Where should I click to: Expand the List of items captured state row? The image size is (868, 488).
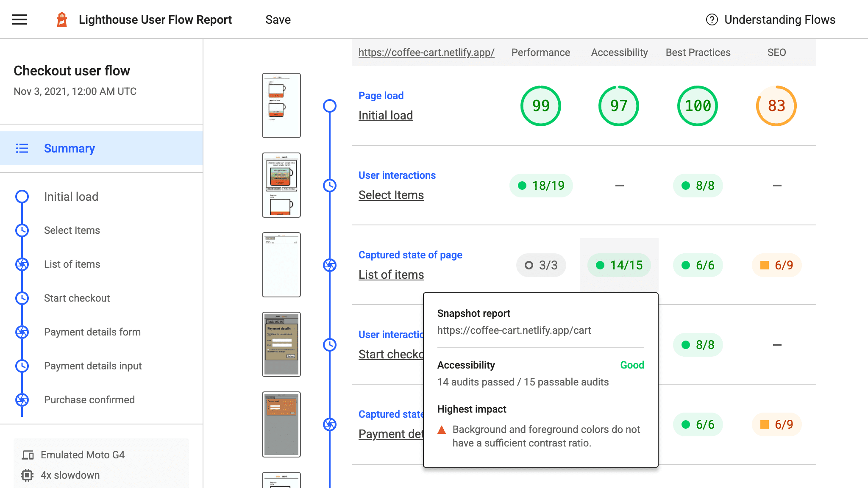(x=391, y=274)
